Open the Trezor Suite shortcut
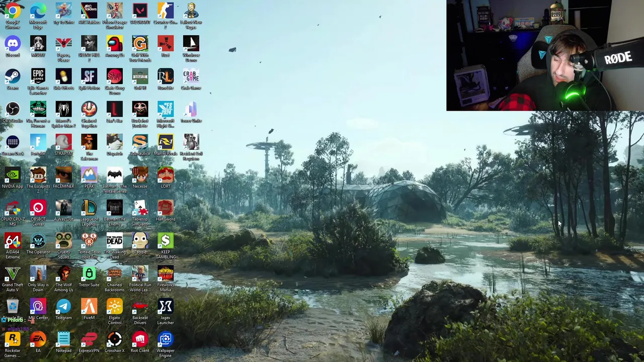Image resolution: width=644 pixels, height=362 pixels. tap(89, 277)
